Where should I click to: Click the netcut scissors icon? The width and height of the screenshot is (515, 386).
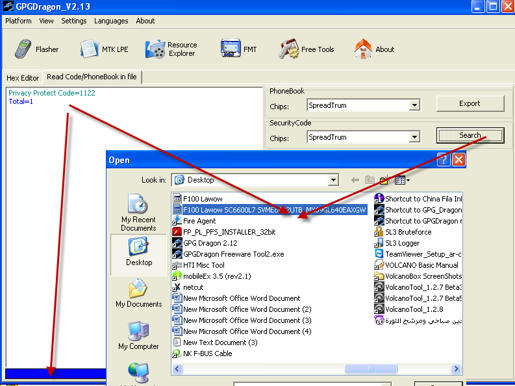click(x=177, y=287)
